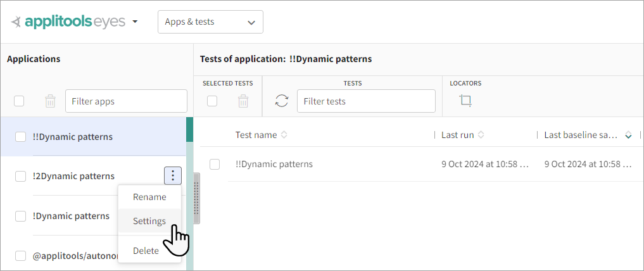644x271 pixels.
Task: Expand the menu arrow beside Applitools logo
Action: coord(135,22)
